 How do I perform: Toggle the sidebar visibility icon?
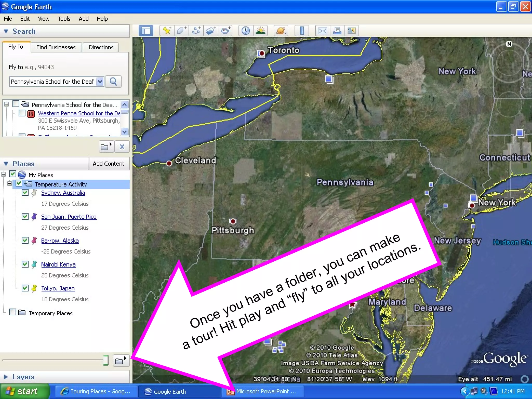coord(146,31)
